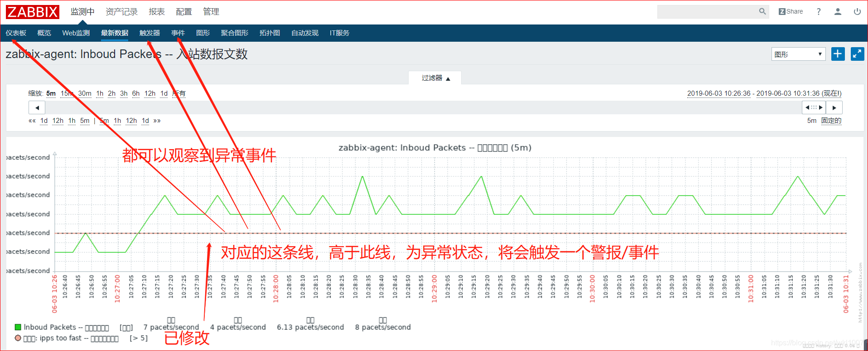
Task: Shift time forward 1d link
Action: point(145,121)
